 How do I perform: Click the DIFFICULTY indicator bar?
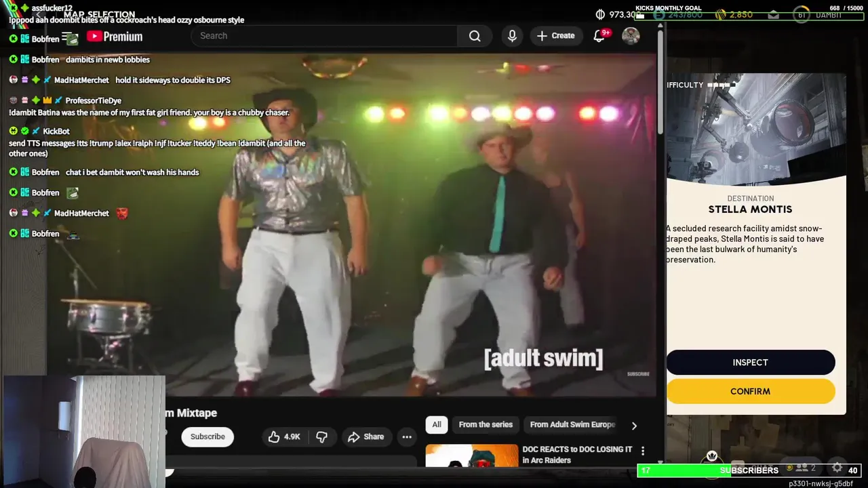click(722, 85)
